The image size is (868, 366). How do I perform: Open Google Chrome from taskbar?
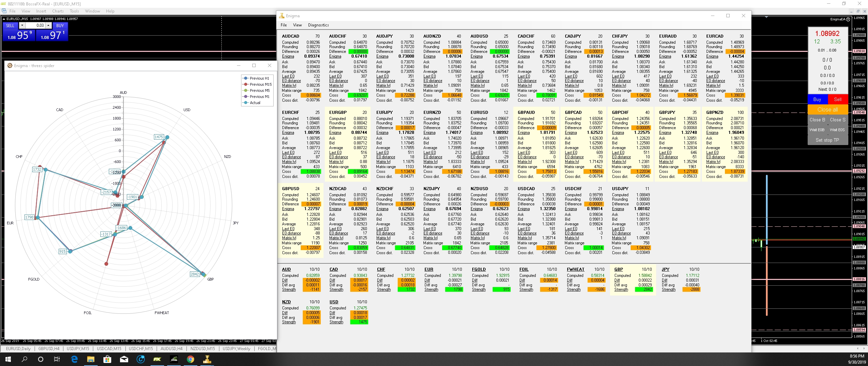tap(190, 359)
